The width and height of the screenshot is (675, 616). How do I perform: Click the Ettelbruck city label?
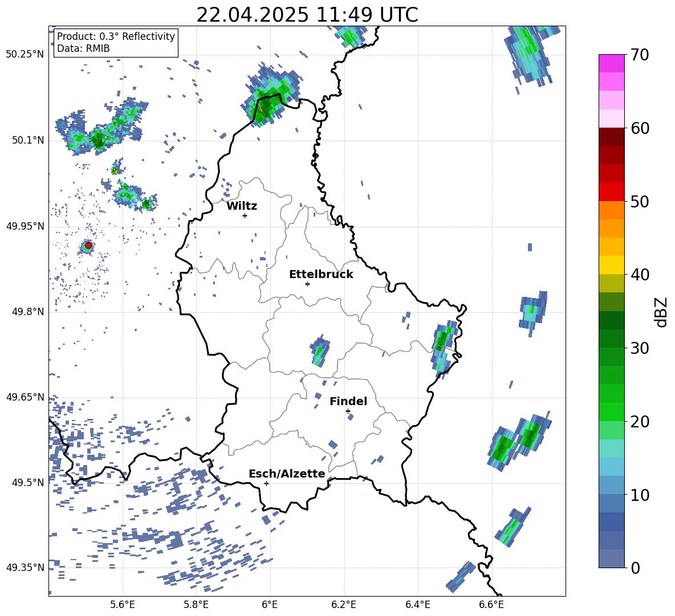(321, 275)
